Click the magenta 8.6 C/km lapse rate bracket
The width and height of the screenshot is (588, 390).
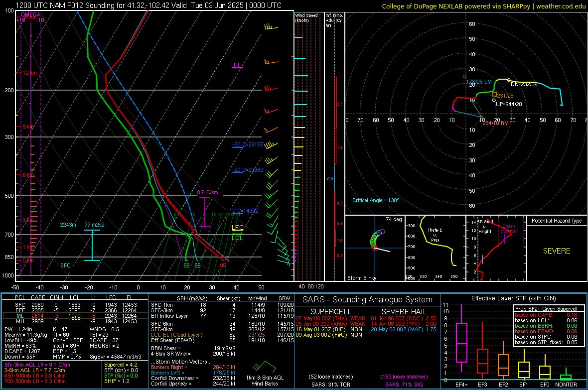click(204, 212)
